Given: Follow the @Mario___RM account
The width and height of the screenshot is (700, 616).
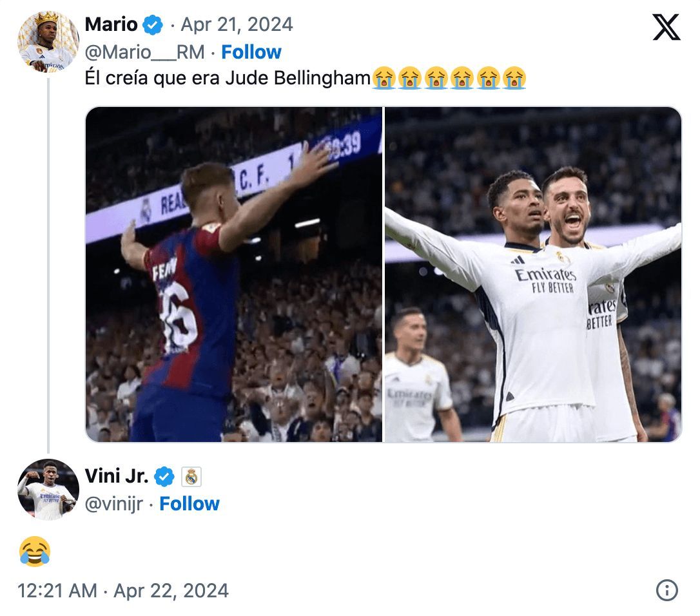Looking at the screenshot, I should [250, 52].
